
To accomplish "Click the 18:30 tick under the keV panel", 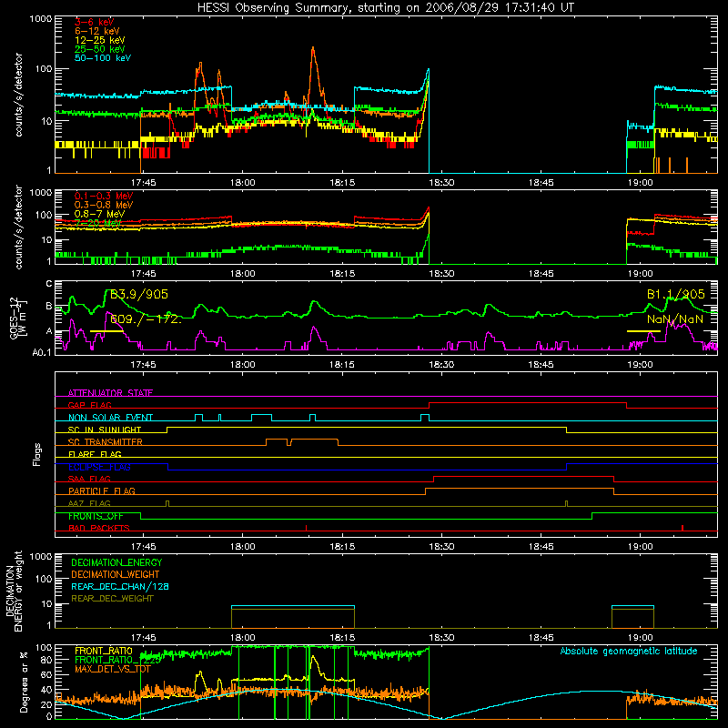I will pos(441,183).
